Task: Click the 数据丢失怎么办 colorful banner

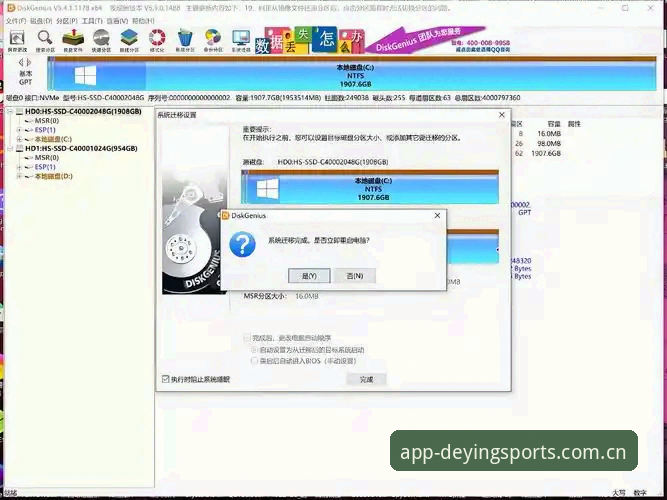Action: pos(310,40)
